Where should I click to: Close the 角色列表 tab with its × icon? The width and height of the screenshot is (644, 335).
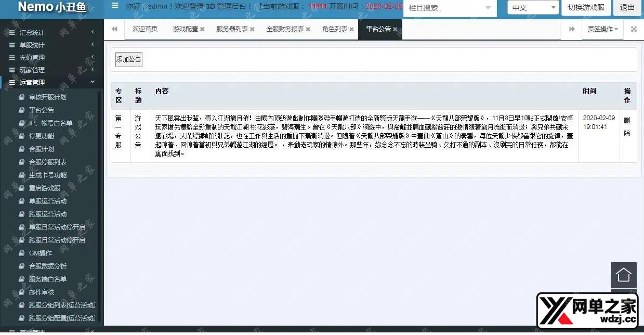tap(351, 30)
